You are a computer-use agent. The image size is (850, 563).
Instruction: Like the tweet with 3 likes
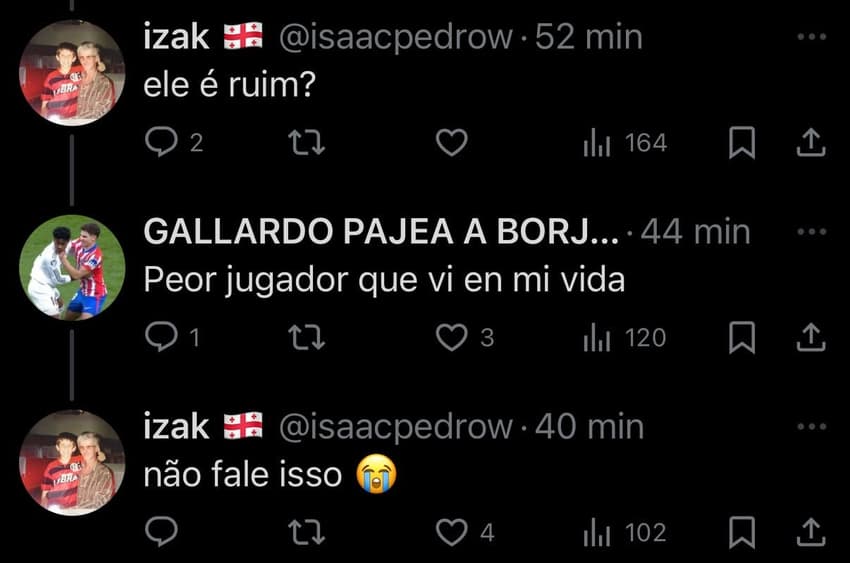click(452, 337)
